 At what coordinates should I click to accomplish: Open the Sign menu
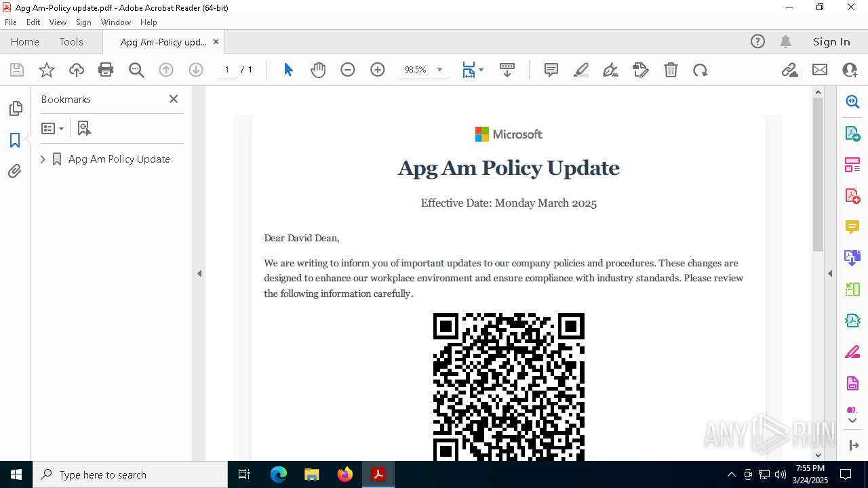pos(83,22)
